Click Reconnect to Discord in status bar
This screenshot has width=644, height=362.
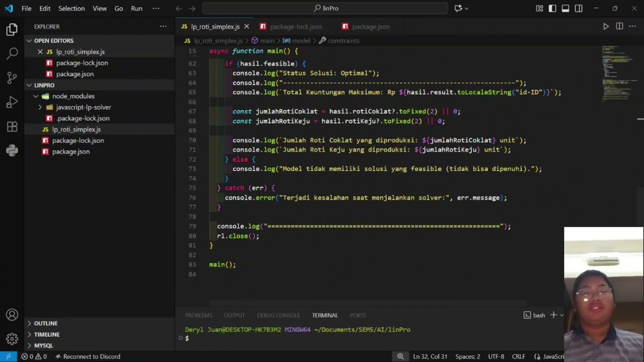88,356
